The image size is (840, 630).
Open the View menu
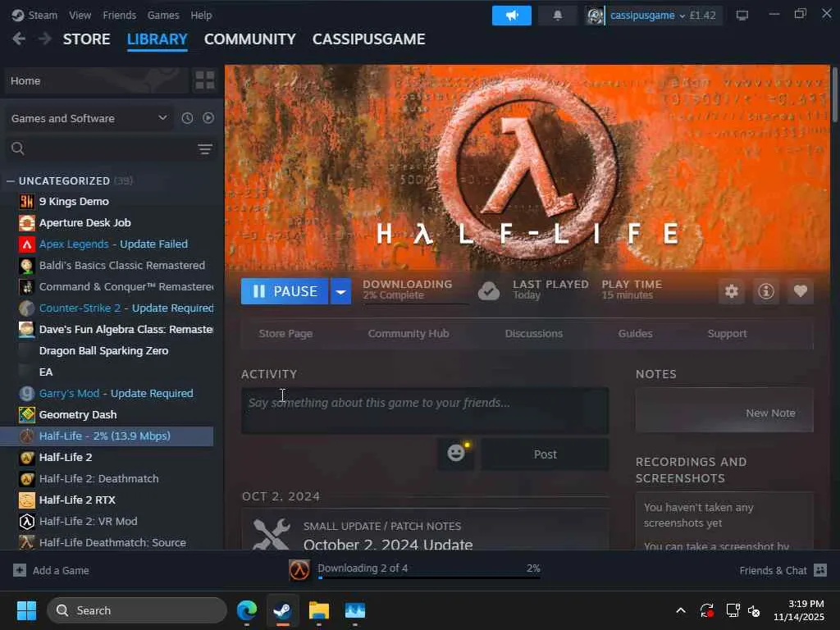[x=80, y=15]
